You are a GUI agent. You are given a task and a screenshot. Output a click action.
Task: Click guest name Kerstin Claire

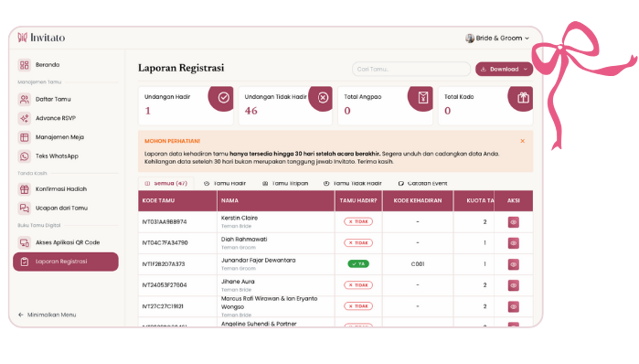[239, 218]
